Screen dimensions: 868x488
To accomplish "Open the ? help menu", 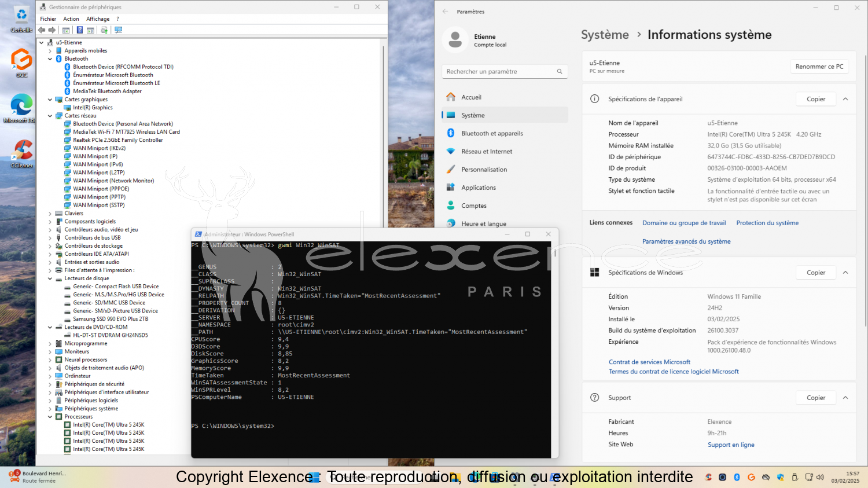I will point(117,19).
